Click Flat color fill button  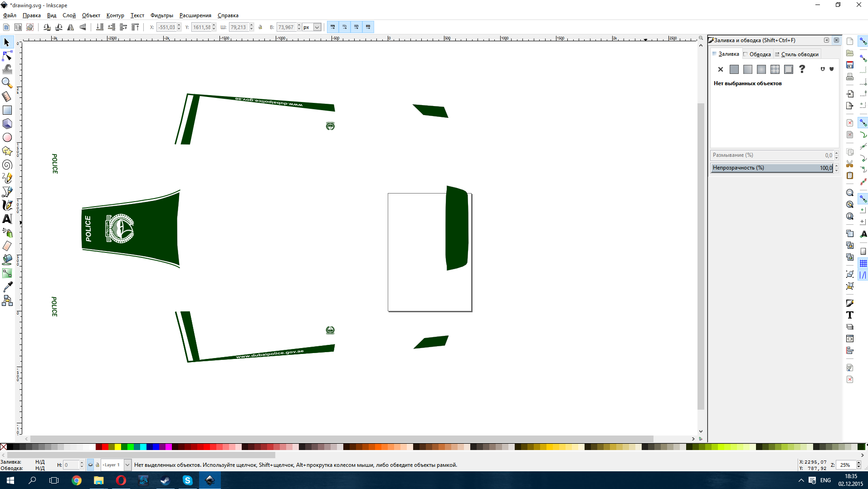(x=734, y=69)
